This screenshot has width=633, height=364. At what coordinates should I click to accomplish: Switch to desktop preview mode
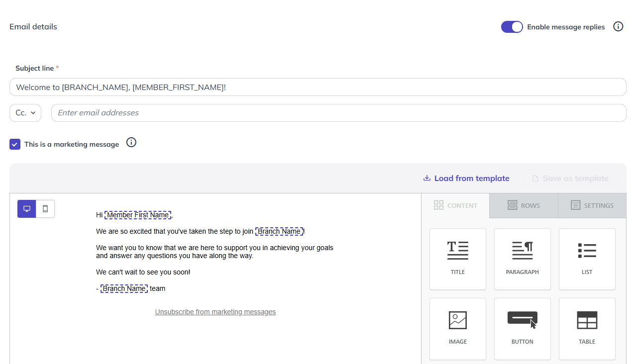pos(27,209)
